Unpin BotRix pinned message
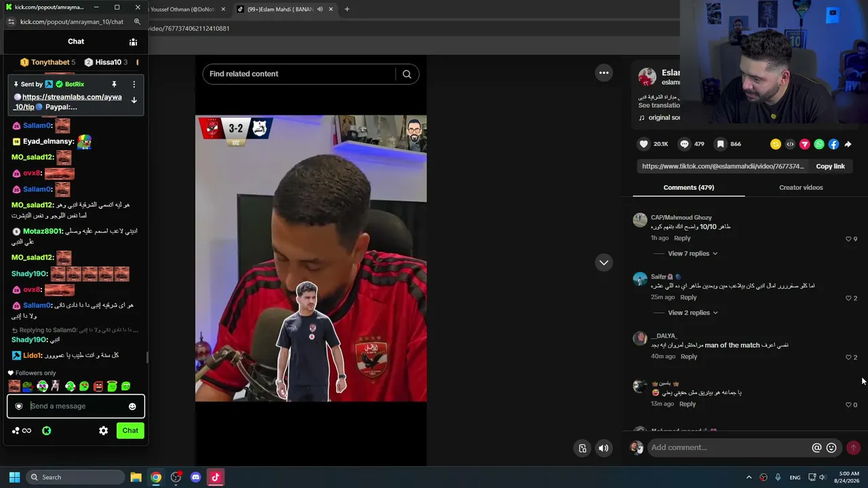This screenshot has height=488, width=868. tap(114, 84)
